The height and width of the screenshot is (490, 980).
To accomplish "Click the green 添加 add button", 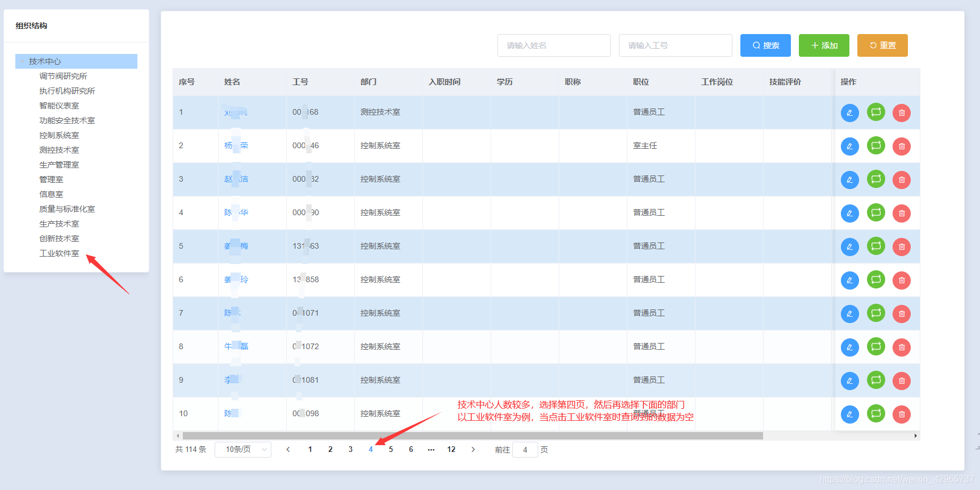I will pos(824,45).
